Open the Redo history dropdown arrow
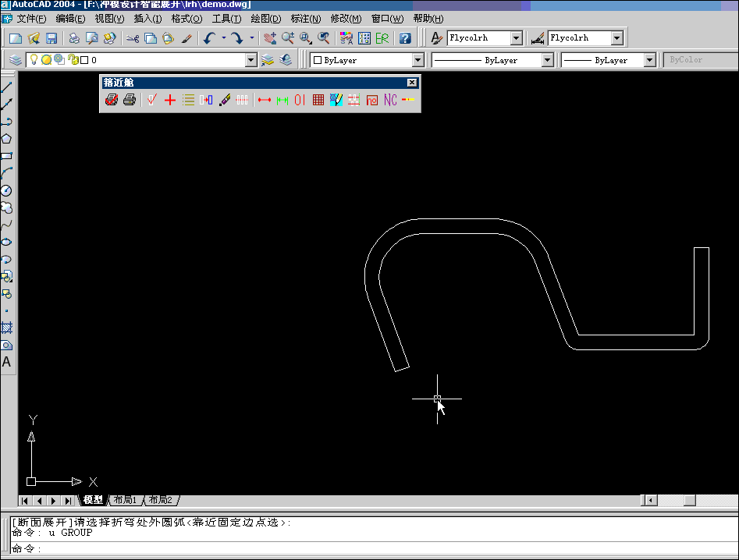Image resolution: width=739 pixels, height=560 pixels. point(252,38)
